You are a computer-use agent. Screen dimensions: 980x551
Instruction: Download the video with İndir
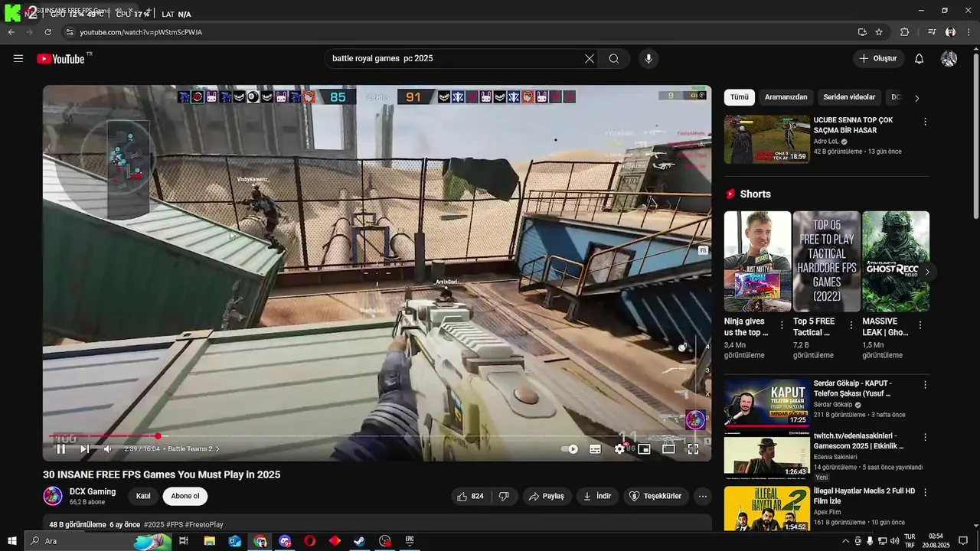(597, 496)
